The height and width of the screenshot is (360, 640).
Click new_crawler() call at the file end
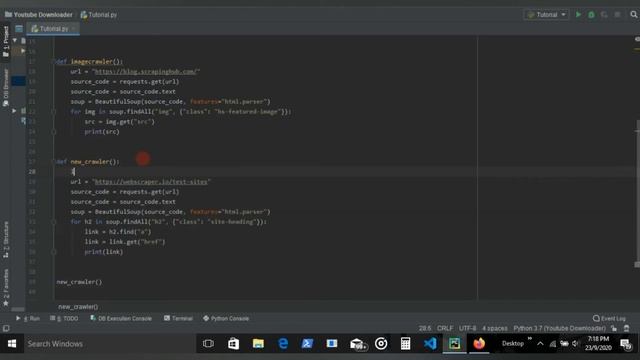(x=79, y=282)
